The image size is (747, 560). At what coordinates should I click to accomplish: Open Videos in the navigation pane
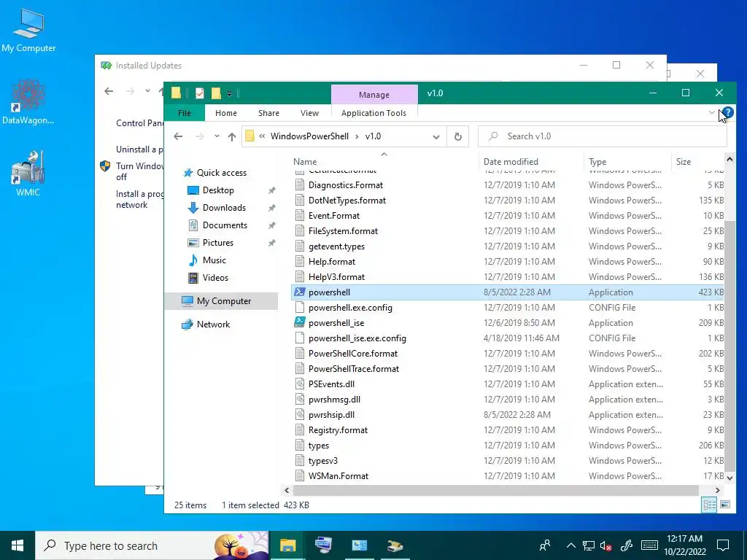click(215, 278)
